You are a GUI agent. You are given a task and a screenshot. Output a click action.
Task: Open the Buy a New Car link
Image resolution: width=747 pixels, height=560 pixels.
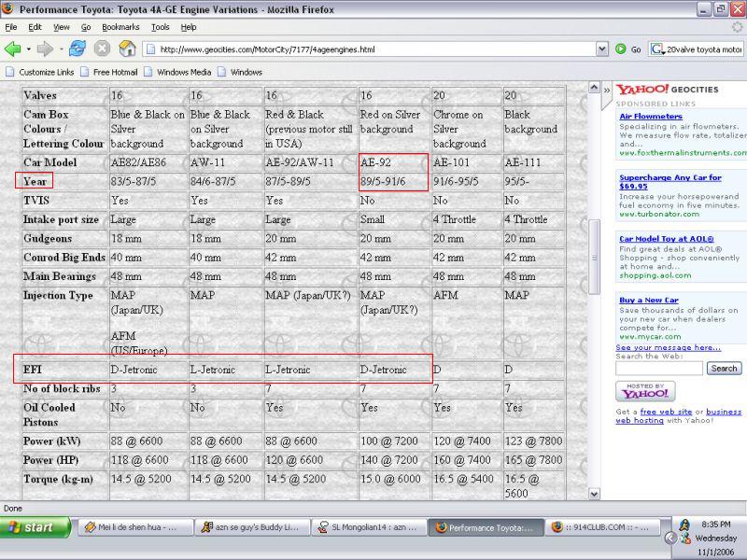pos(649,300)
